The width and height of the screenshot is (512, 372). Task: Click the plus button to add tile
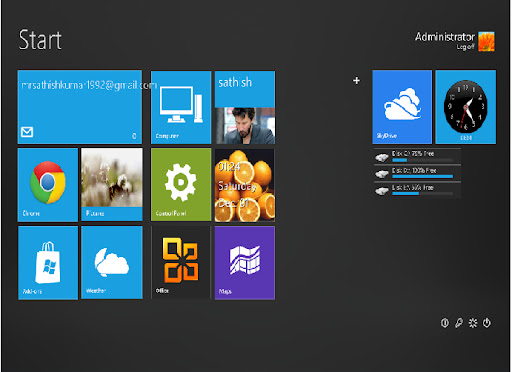(x=356, y=80)
